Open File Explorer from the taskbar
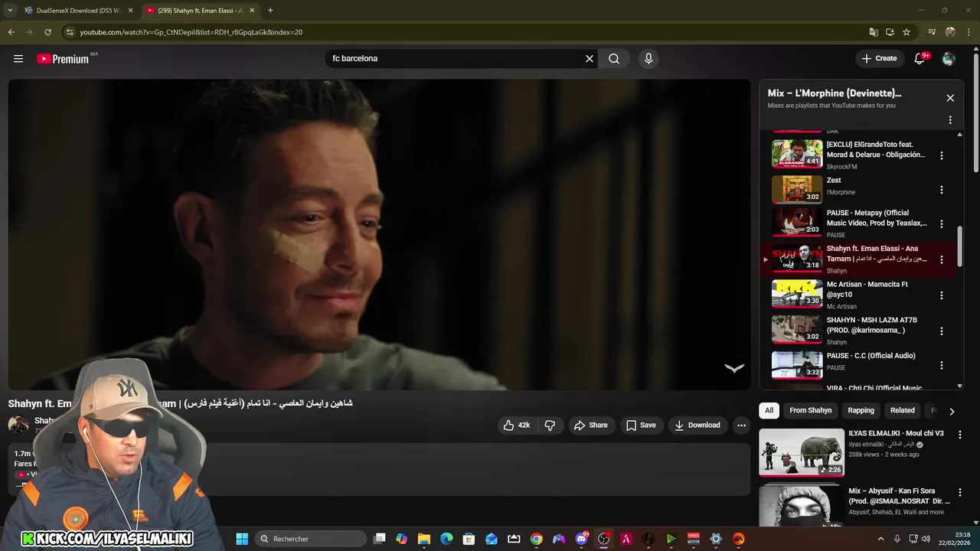This screenshot has height=551, width=980. (424, 539)
